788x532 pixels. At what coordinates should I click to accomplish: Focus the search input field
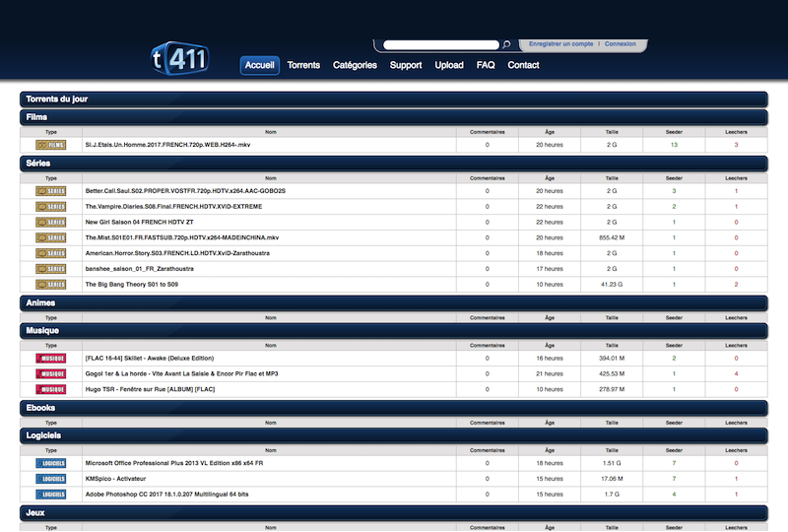440,44
